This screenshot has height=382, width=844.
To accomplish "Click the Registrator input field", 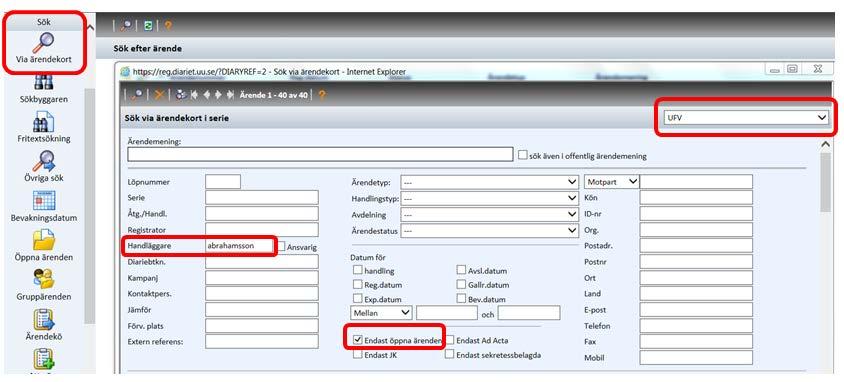I will pyautogui.click(x=262, y=230).
